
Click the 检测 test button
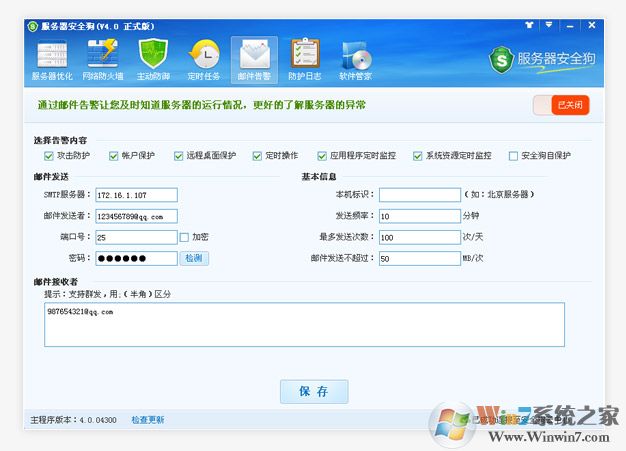[x=194, y=258]
